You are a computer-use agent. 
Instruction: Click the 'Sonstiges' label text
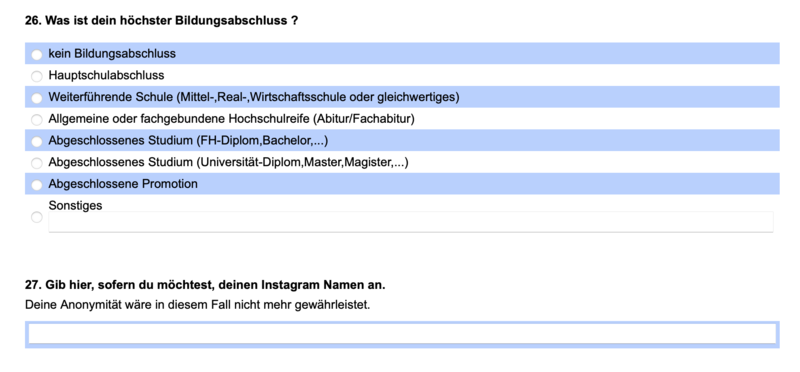tap(75, 206)
